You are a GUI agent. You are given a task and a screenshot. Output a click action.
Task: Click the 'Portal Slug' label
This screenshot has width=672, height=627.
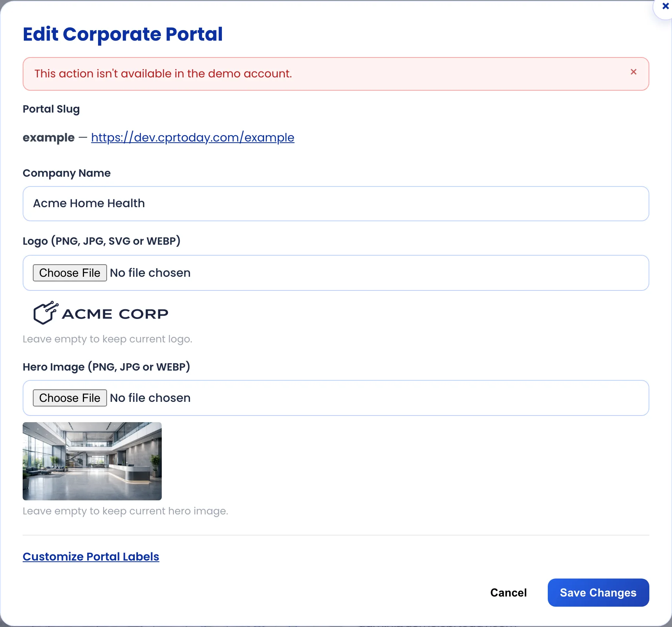point(51,109)
